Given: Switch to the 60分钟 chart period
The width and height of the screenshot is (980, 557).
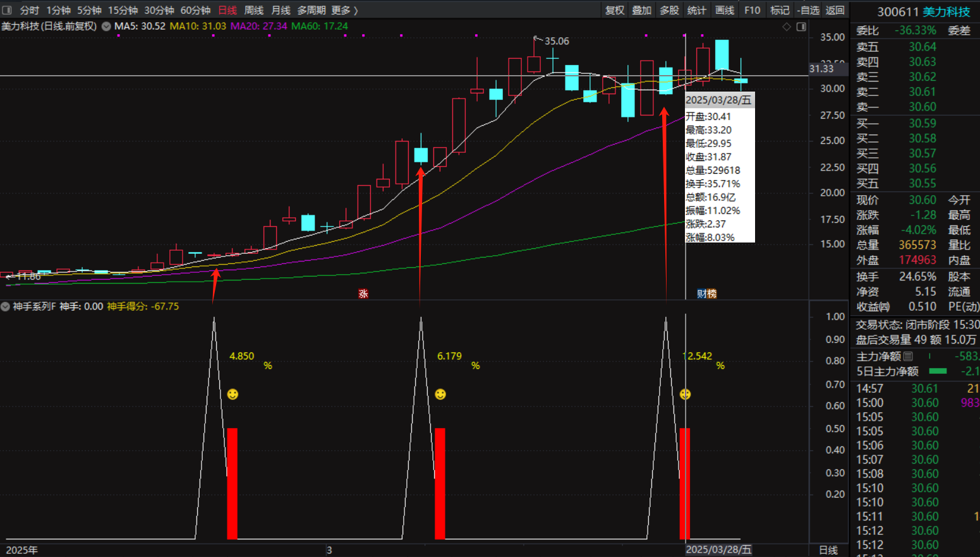Looking at the screenshot, I should pyautogui.click(x=195, y=10).
